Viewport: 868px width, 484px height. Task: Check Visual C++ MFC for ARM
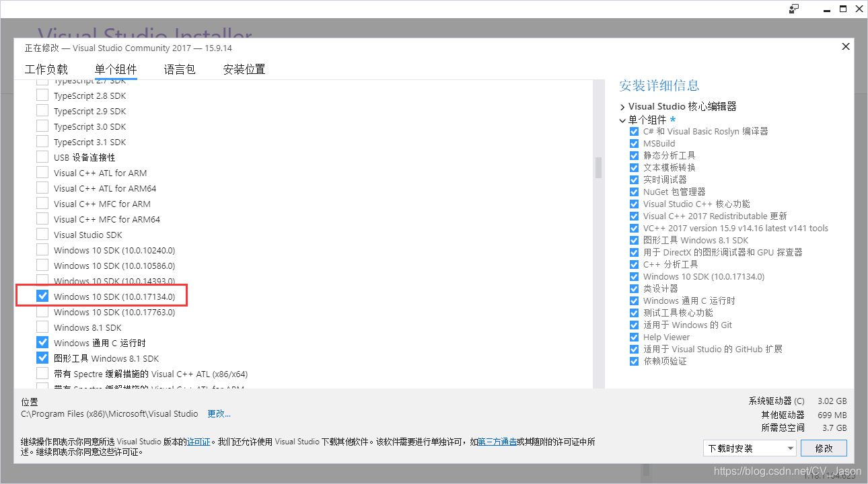tap(42, 204)
